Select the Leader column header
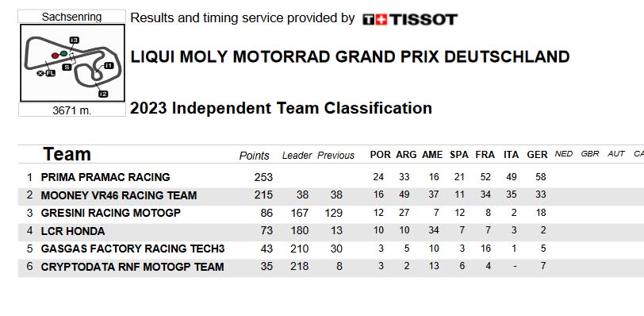Viewport: 644px width, 316px height. click(x=297, y=156)
